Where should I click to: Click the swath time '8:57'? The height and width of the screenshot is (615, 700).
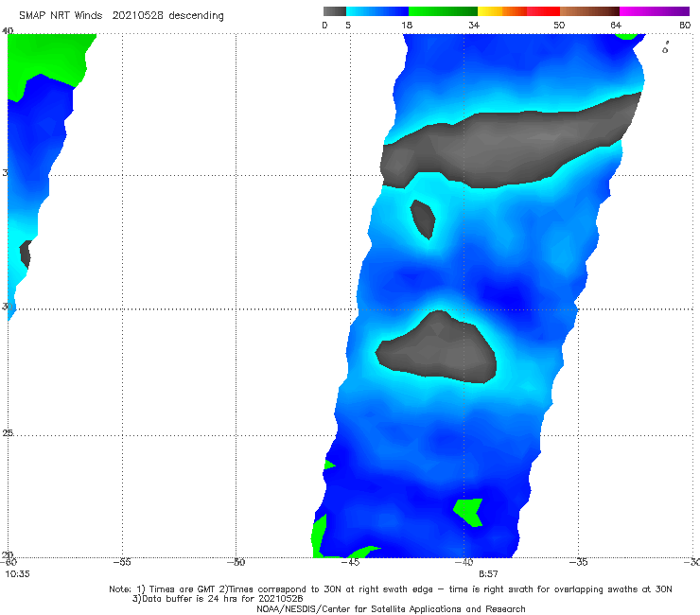[488, 574]
